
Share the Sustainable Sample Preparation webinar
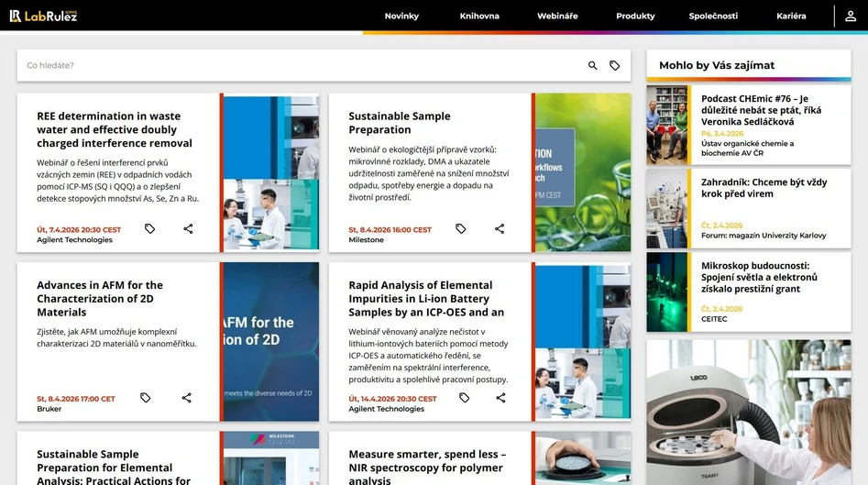[x=500, y=228]
